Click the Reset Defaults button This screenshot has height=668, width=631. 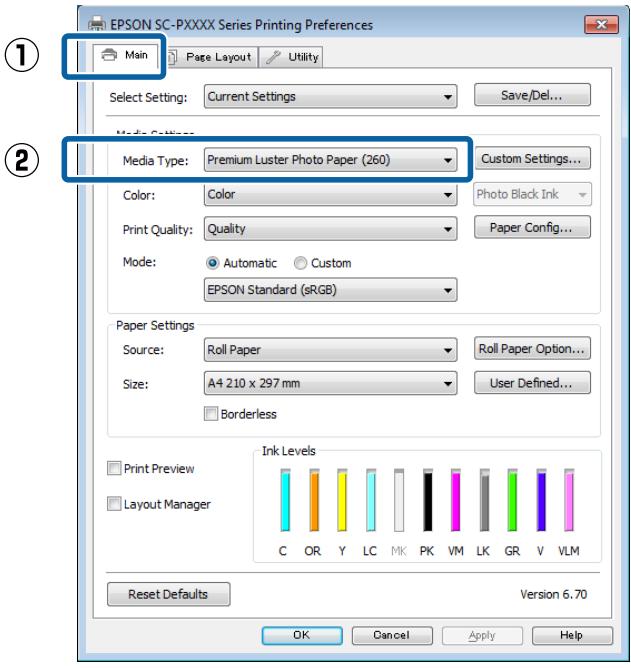pyautogui.click(x=169, y=594)
